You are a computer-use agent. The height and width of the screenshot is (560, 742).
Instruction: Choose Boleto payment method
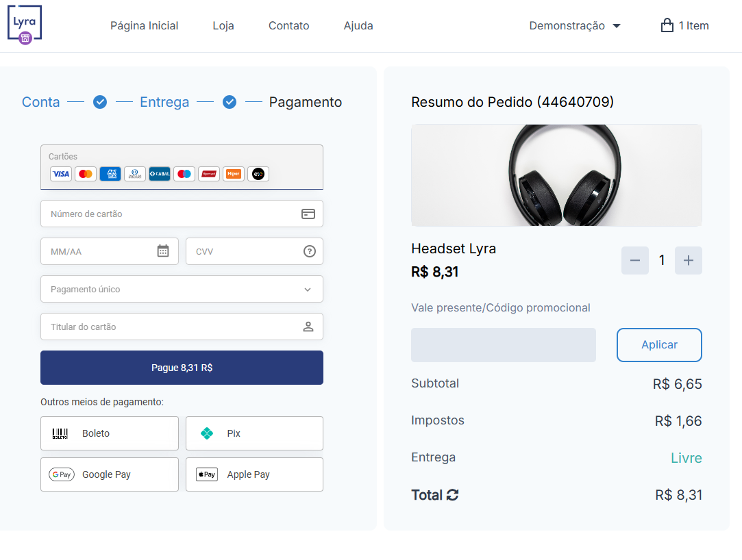point(110,433)
